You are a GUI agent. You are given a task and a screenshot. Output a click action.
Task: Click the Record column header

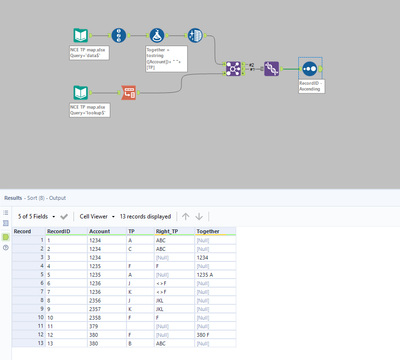coord(29,231)
